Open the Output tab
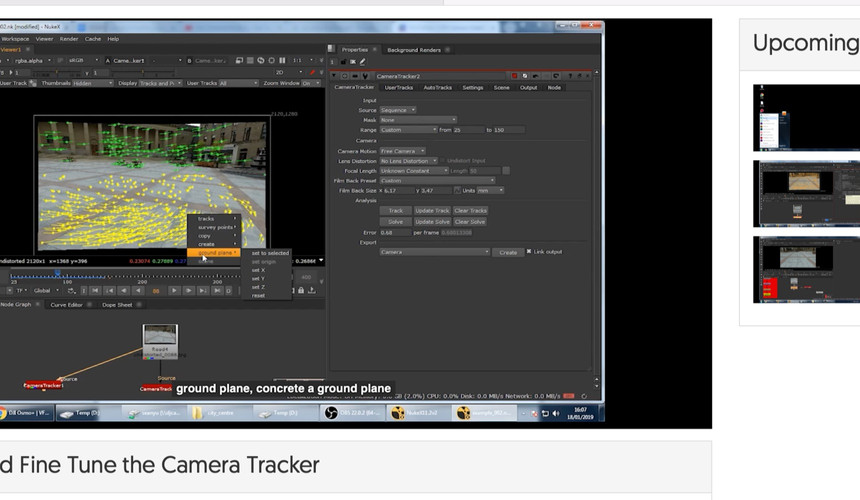 pos(528,88)
